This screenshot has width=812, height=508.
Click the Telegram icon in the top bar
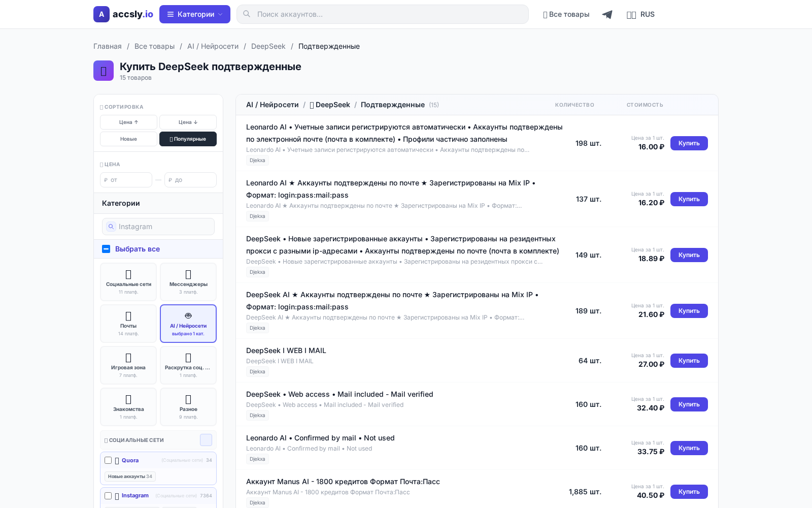coord(607,14)
